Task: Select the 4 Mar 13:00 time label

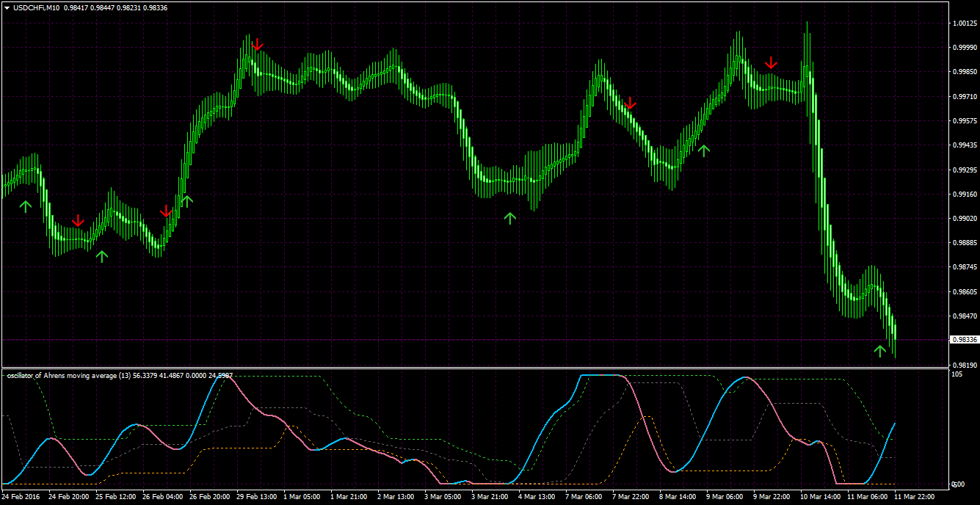Action: tap(537, 497)
